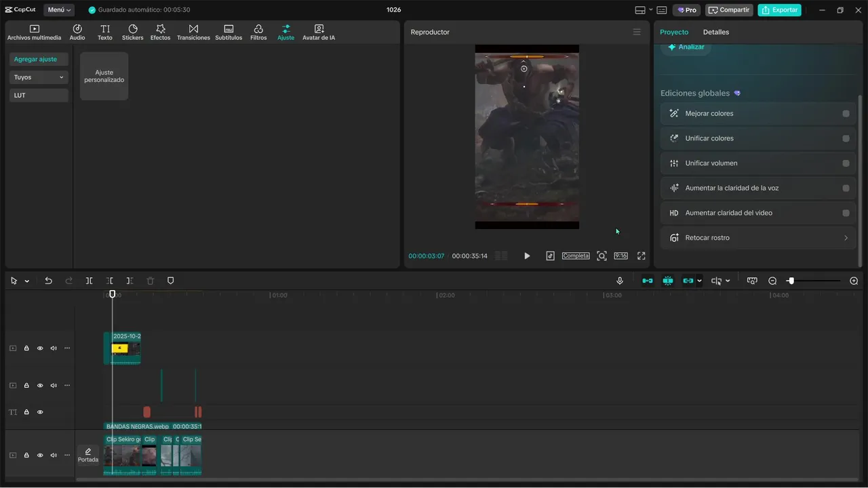Enable Unificar volumen checkbox

(846, 163)
